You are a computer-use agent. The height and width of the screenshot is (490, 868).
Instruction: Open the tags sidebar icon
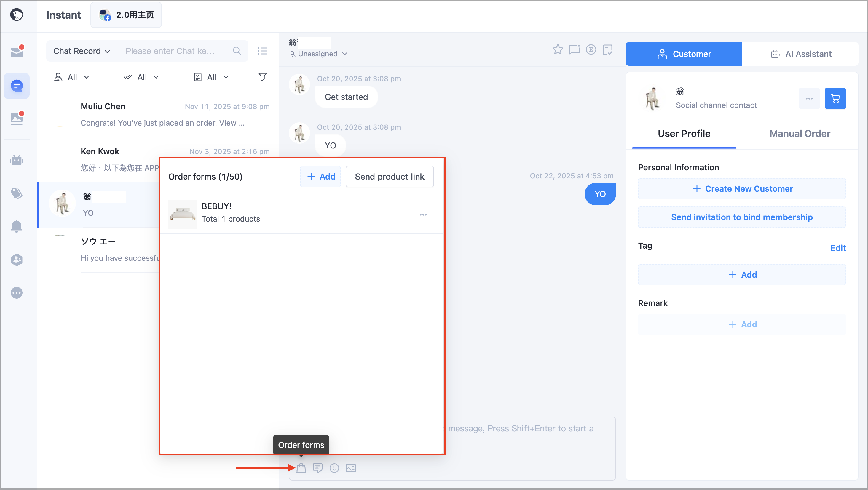coord(17,193)
